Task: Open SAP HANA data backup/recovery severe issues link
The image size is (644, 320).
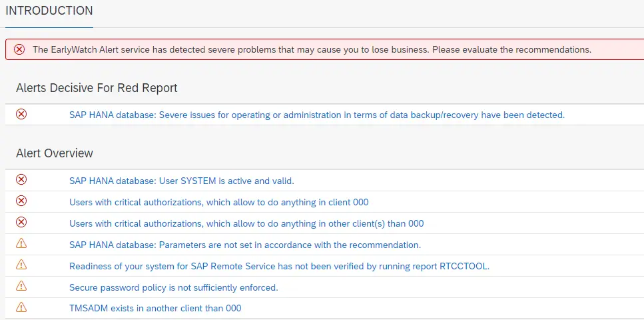Action: [x=317, y=115]
